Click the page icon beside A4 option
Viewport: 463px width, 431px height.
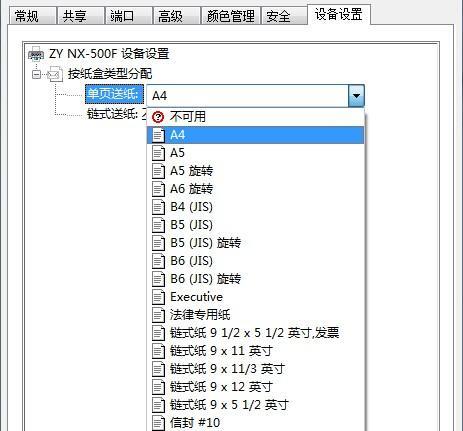coord(158,135)
